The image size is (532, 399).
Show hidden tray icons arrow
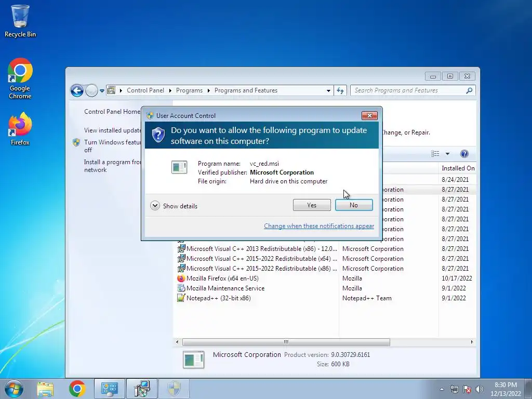click(x=442, y=389)
